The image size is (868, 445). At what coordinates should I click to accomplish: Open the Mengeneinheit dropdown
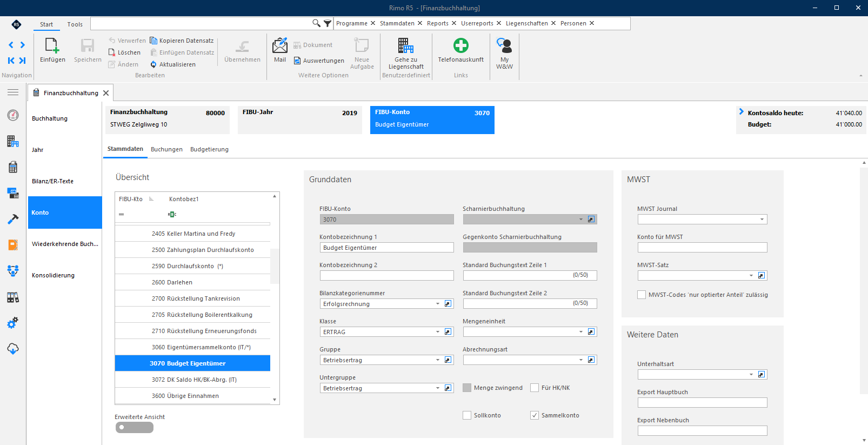pos(581,332)
